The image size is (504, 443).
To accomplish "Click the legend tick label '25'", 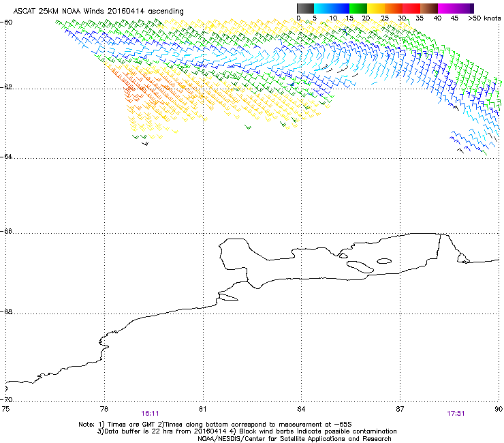I will [x=385, y=18].
